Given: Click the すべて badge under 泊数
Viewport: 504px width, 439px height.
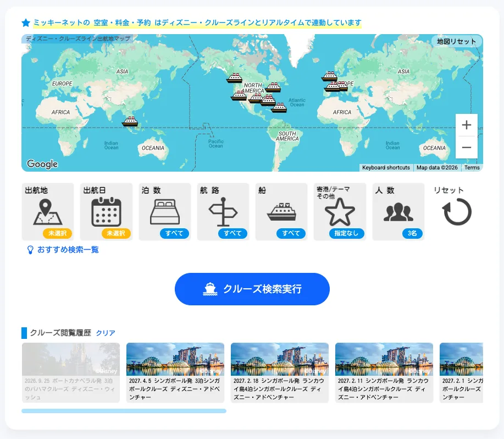Looking at the screenshot, I should click(x=174, y=233).
